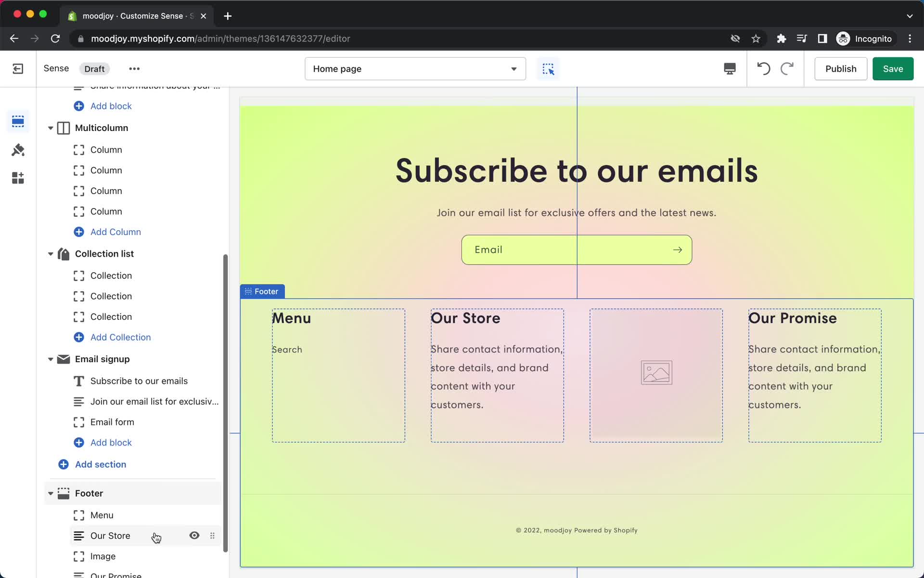
Task: Click the multi-select/marquee icon in toolbar
Action: click(x=548, y=68)
